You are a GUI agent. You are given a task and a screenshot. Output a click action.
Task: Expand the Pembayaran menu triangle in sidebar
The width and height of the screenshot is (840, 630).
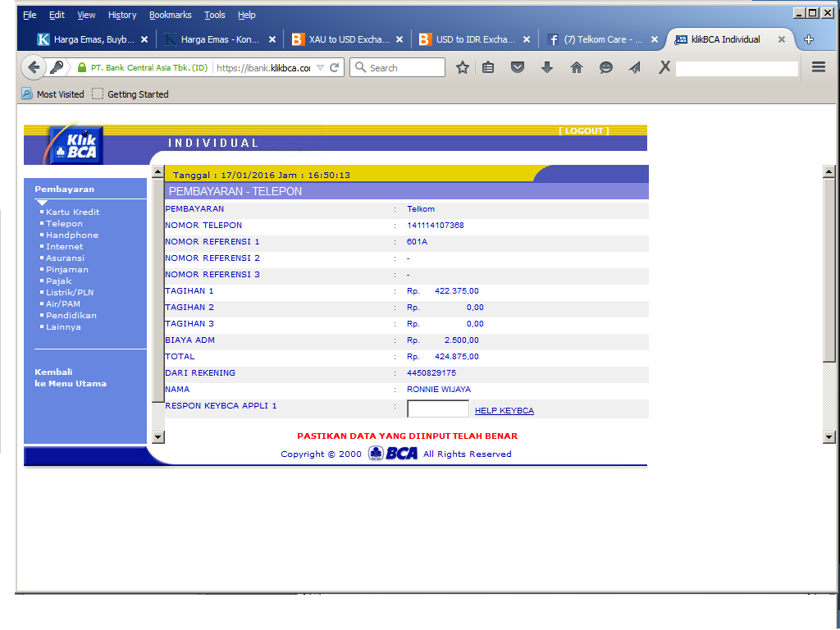pos(43,203)
